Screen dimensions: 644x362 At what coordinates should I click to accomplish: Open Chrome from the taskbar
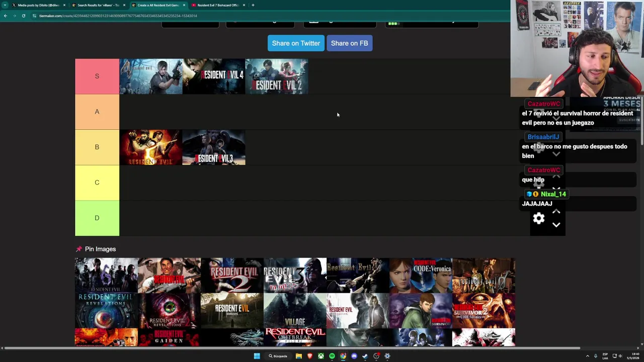coord(343,356)
